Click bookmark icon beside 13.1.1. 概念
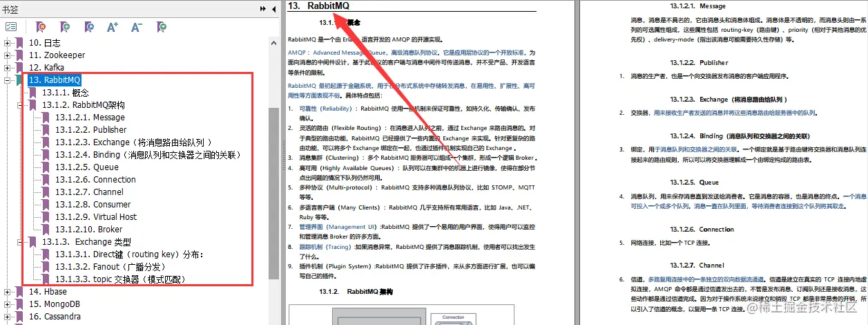Screen dimensions: 868x325 33,93
